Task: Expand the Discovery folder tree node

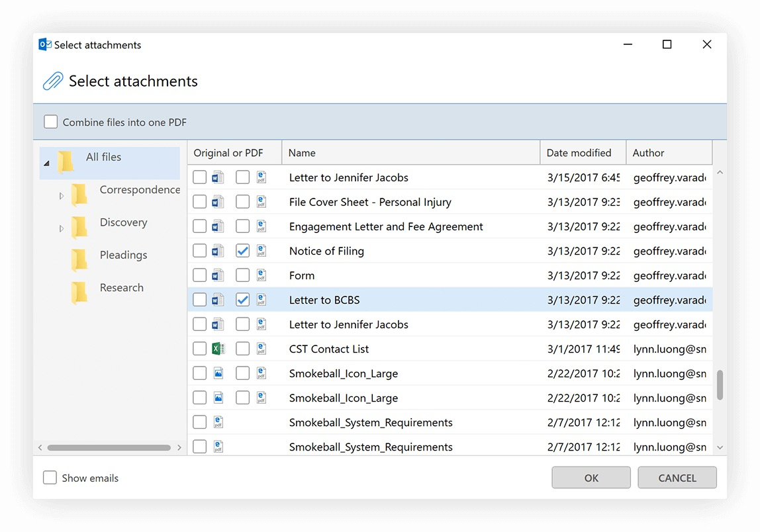Action: tap(61, 228)
